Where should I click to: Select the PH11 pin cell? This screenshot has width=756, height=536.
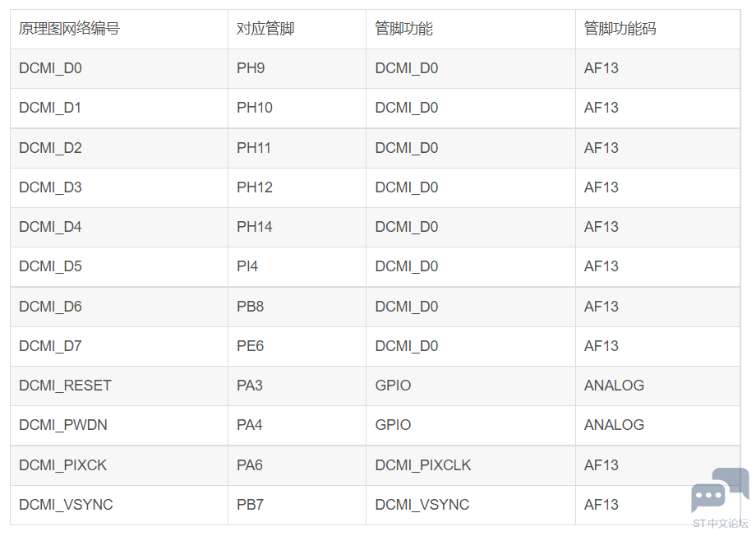(297, 148)
